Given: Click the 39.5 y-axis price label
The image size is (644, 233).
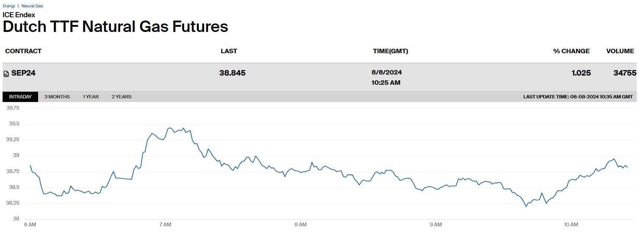Looking at the screenshot, I should 14,124.
